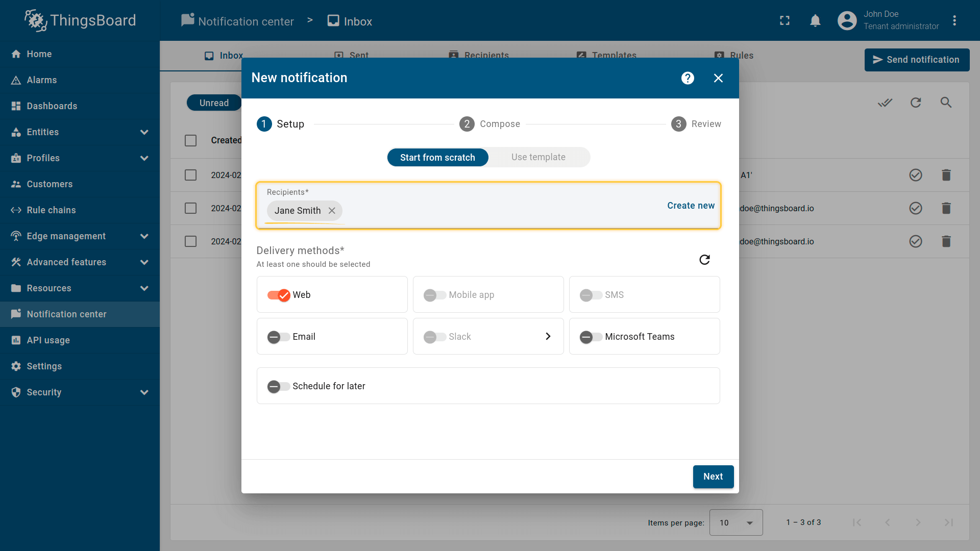The width and height of the screenshot is (980, 551).
Task: Enable the Email delivery method toggle
Action: (x=279, y=337)
